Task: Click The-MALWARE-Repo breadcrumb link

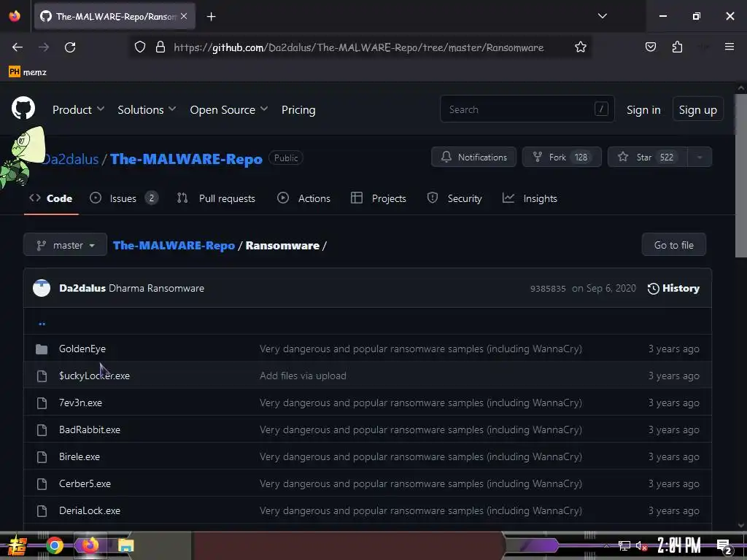Action: tap(174, 246)
